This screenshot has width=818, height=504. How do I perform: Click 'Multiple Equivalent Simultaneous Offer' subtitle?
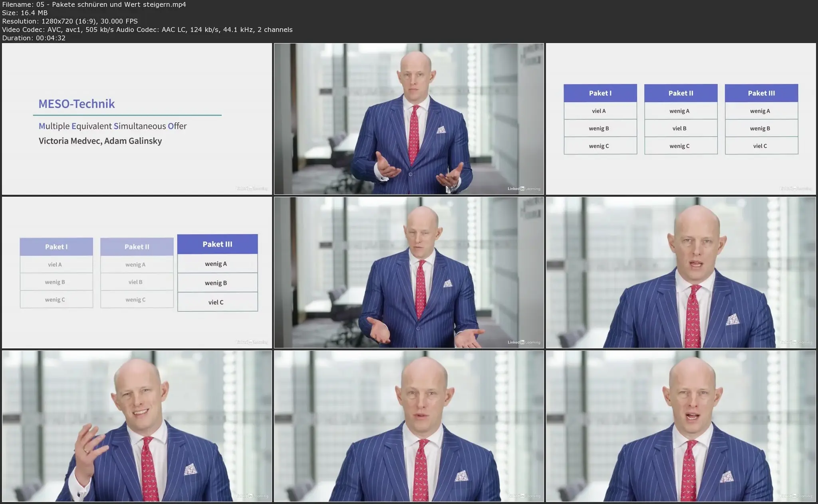click(113, 126)
